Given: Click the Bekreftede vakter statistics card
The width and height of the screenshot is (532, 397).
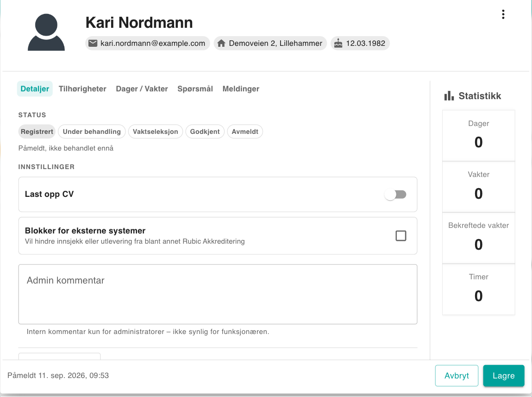Looking at the screenshot, I should pyautogui.click(x=479, y=238).
